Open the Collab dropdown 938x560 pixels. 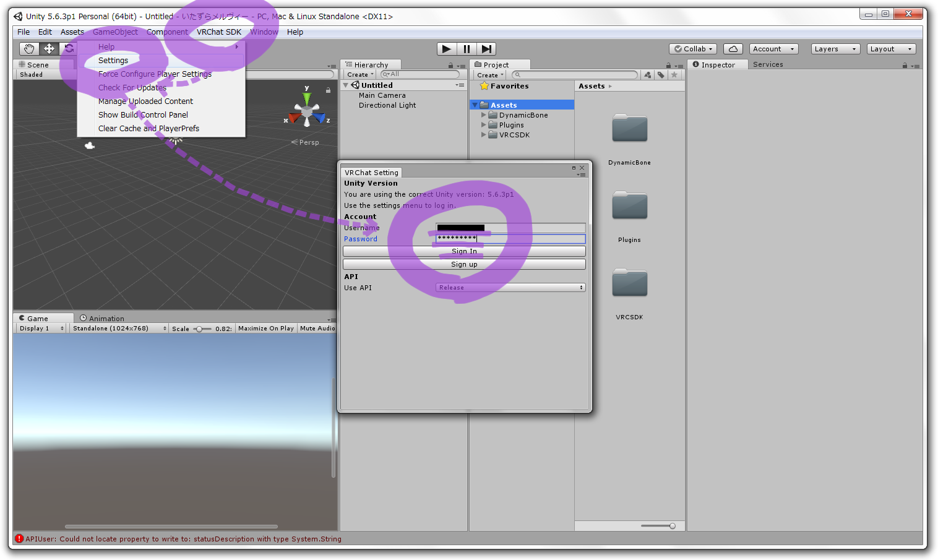694,49
